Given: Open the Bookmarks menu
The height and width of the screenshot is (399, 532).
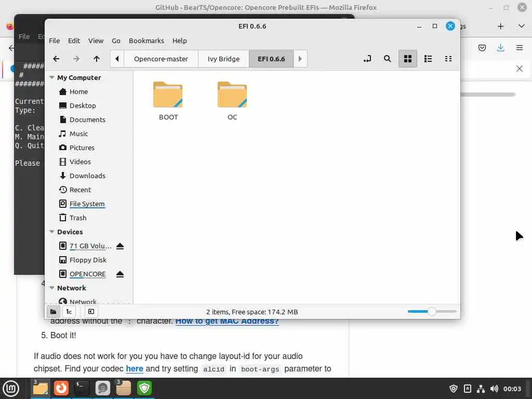Looking at the screenshot, I should [146, 41].
